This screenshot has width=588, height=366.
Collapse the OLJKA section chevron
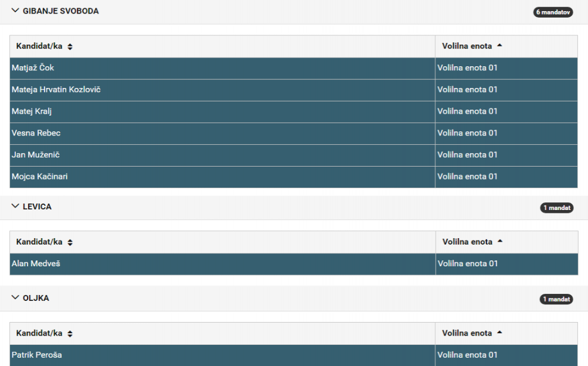pyautogui.click(x=15, y=298)
